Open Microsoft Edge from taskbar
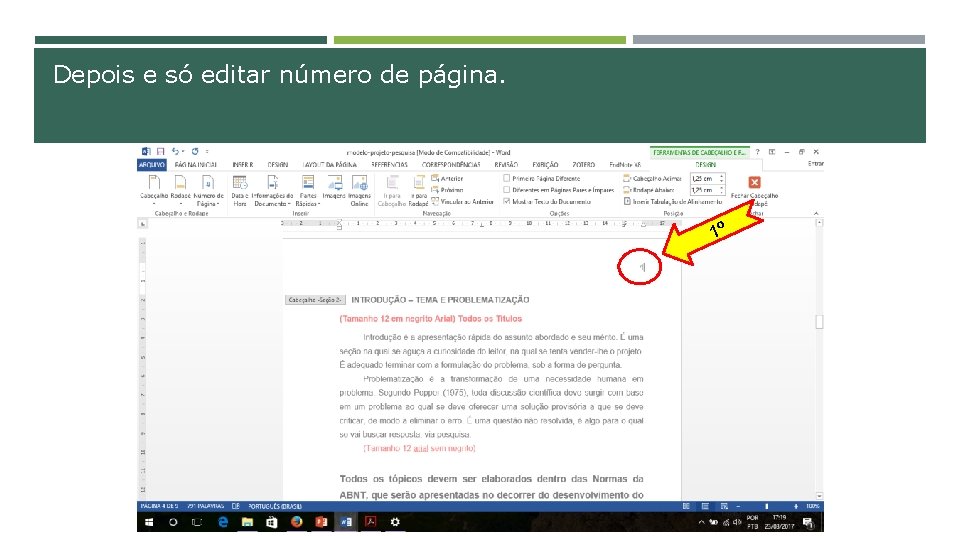The width and height of the screenshot is (960, 540). [x=223, y=522]
